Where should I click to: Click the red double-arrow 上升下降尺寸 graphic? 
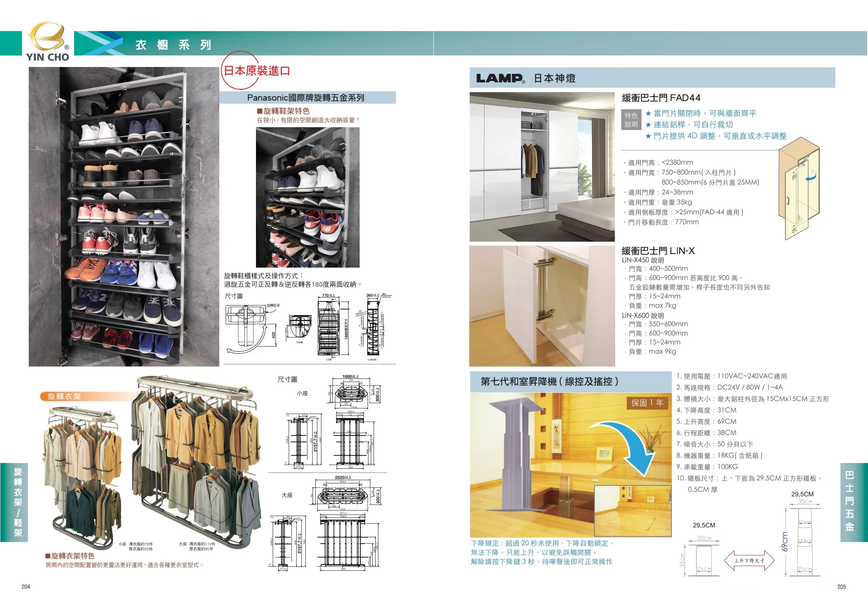[x=749, y=560]
